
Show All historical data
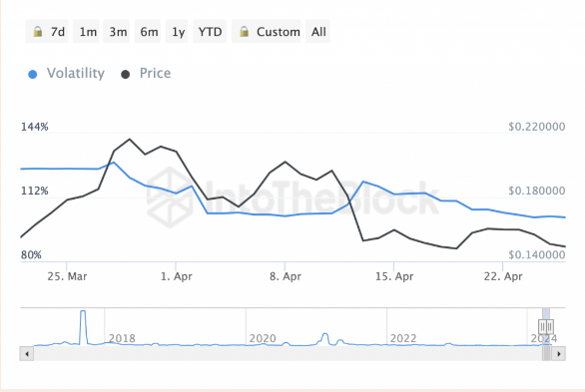pos(317,32)
